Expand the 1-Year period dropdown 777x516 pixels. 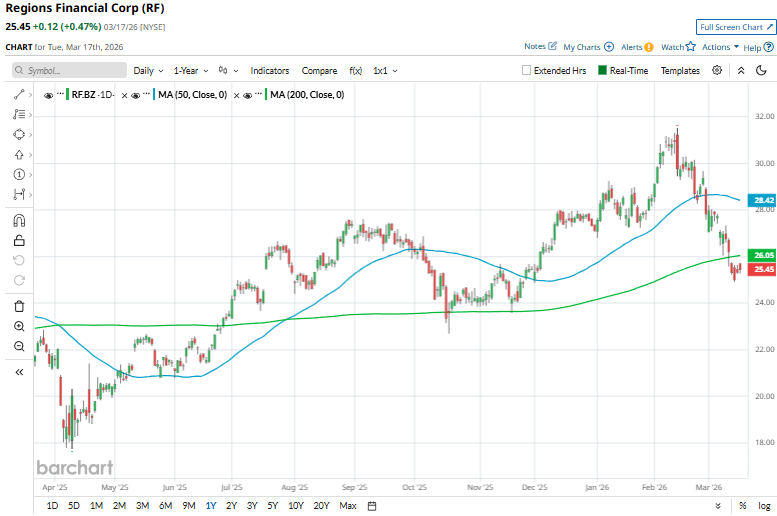pos(190,71)
